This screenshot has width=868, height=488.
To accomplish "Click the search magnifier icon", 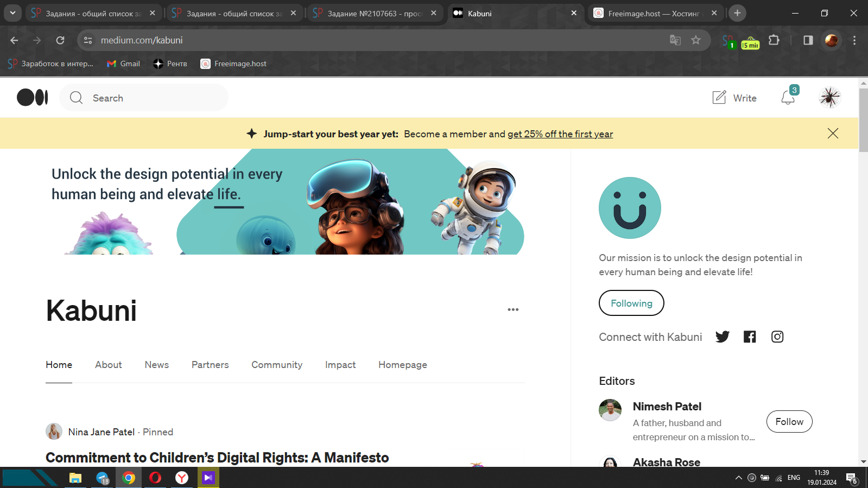I will [77, 98].
